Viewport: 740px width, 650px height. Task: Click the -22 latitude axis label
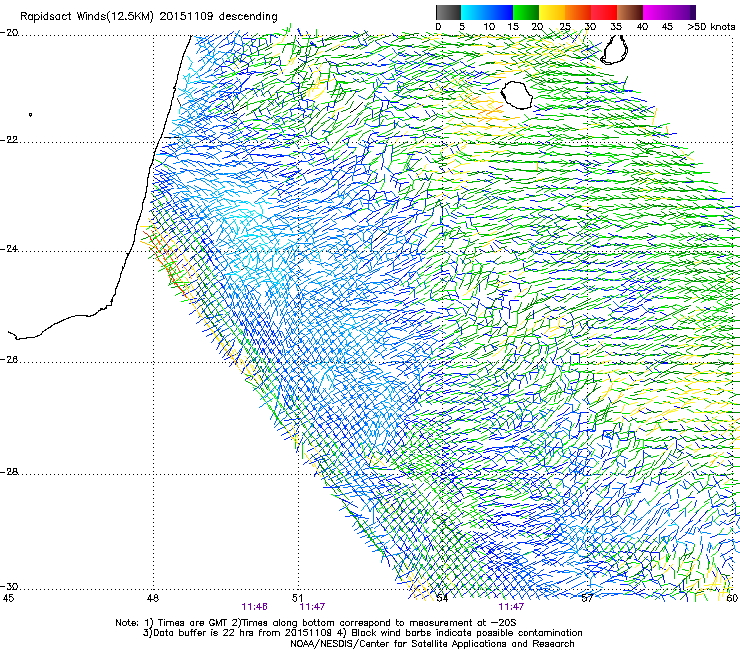[10, 140]
